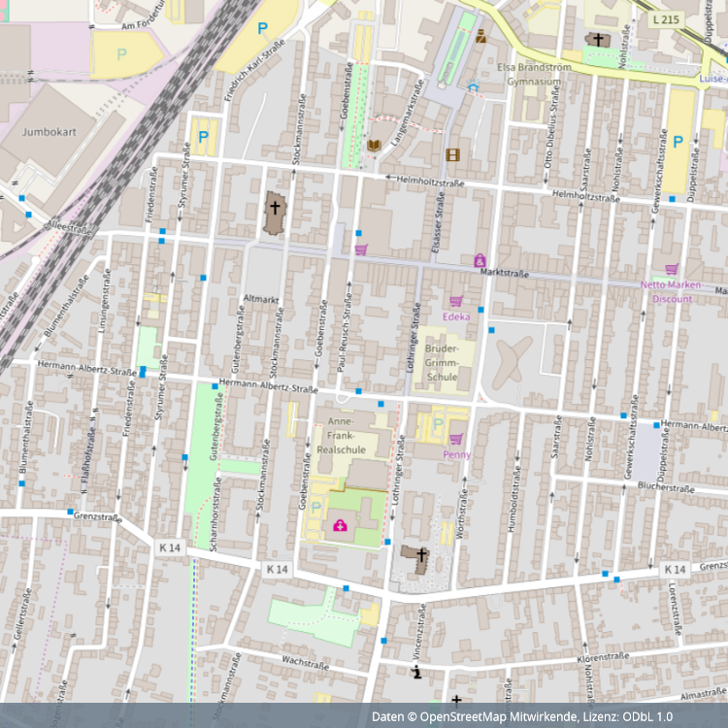Screen dimensions: 728x728
Task: Select the Brüder-Grimm-Schule label
Action: (442, 362)
